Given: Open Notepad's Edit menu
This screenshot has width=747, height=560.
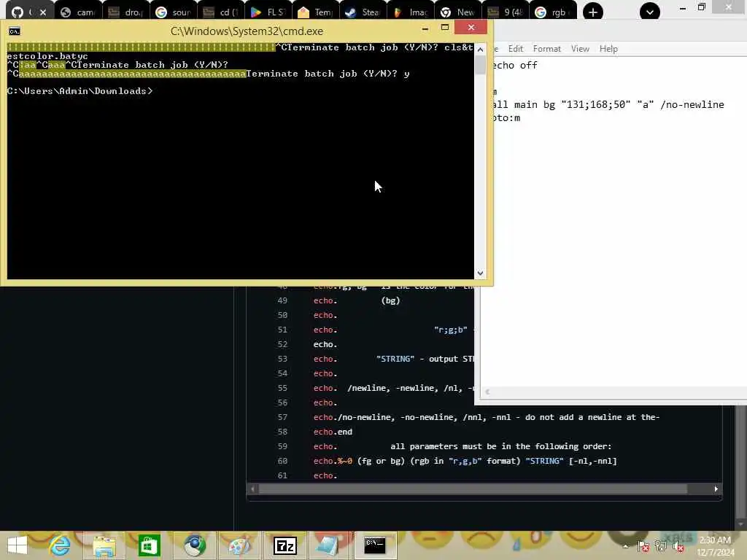Looking at the screenshot, I should (516, 49).
